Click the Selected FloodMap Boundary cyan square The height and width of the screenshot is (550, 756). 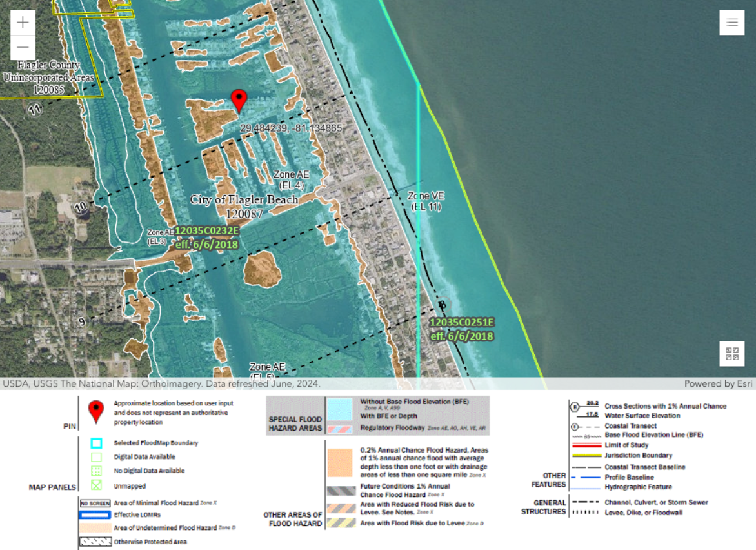pos(96,443)
